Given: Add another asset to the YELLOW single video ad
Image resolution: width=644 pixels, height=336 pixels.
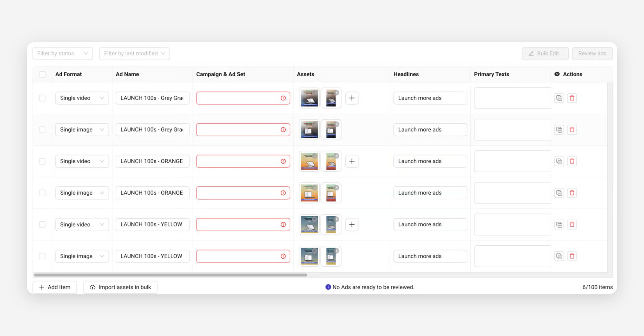Looking at the screenshot, I should 352,225.
